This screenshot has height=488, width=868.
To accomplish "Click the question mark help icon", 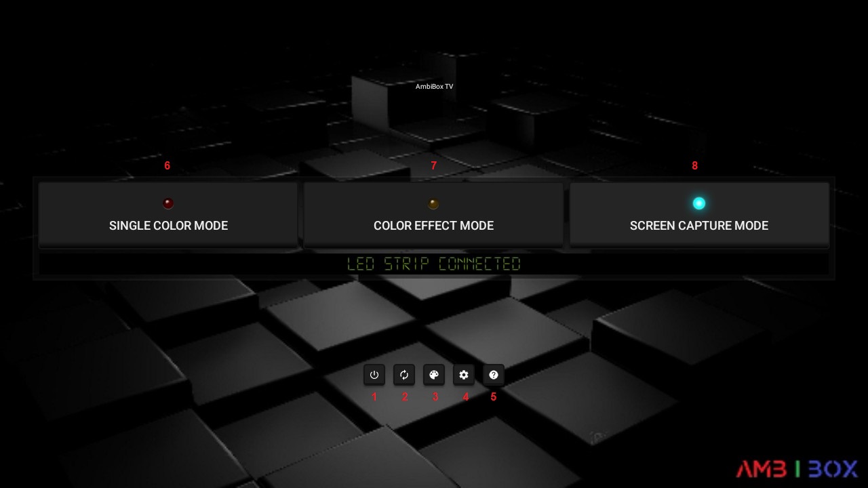I will [494, 375].
